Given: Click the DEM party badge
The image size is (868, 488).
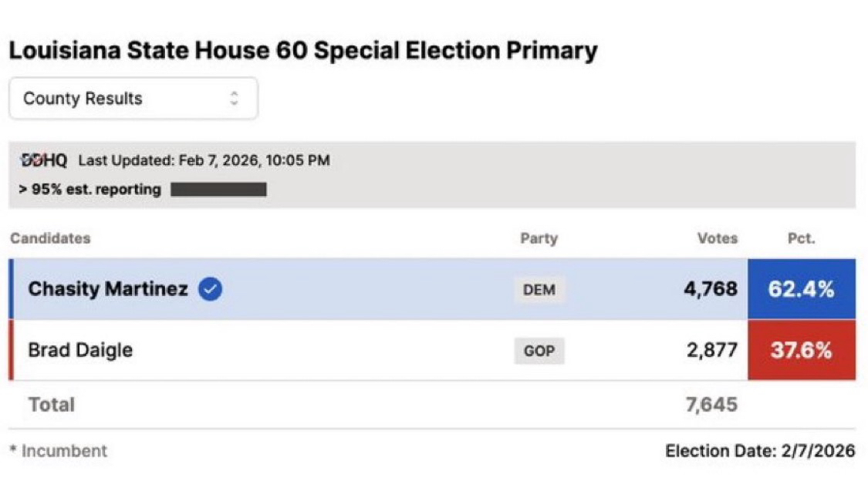Looking at the screenshot, I should (x=539, y=290).
